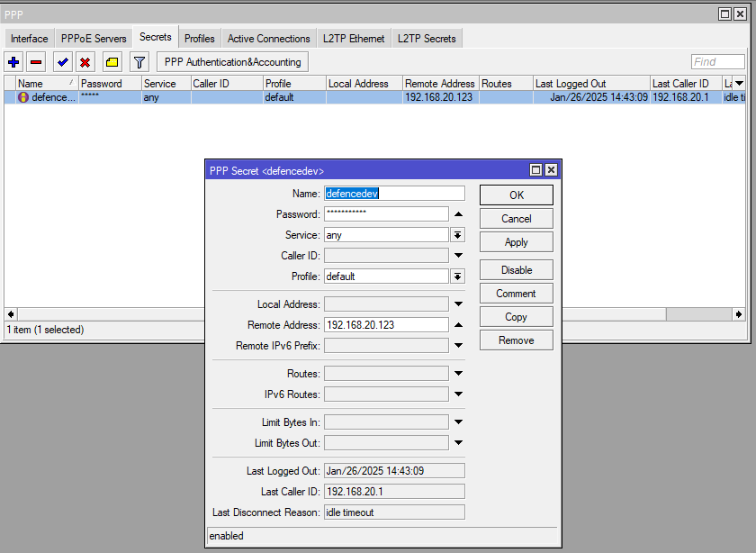Open PPP Authentication&Accounting settings
The height and width of the screenshot is (553, 756).
[232, 62]
